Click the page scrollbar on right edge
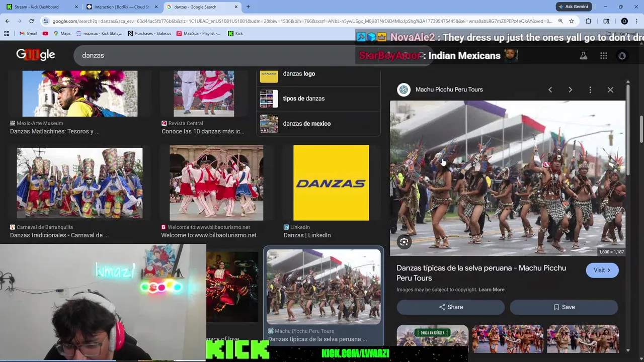644x362 pixels. coord(641,129)
